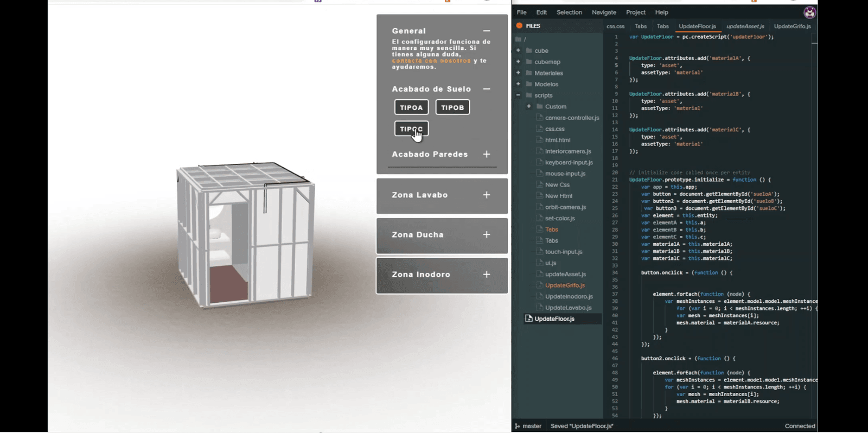Image resolution: width=868 pixels, height=433 pixels.
Task: Open the File menu
Action: coord(521,12)
